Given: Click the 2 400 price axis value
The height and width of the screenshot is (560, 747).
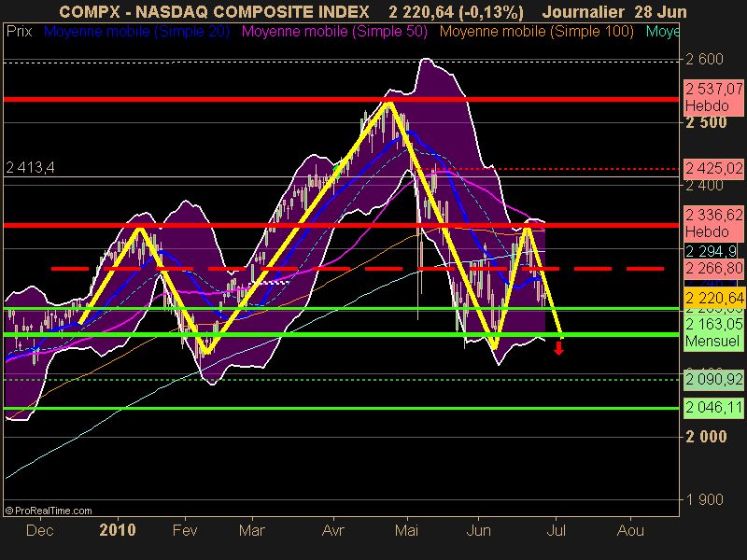Looking at the screenshot, I should click(704, 185).
